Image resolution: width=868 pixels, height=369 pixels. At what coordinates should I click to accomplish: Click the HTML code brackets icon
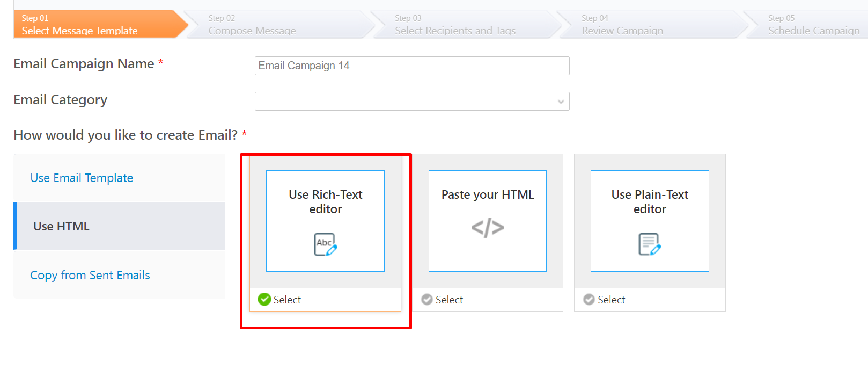487,228
